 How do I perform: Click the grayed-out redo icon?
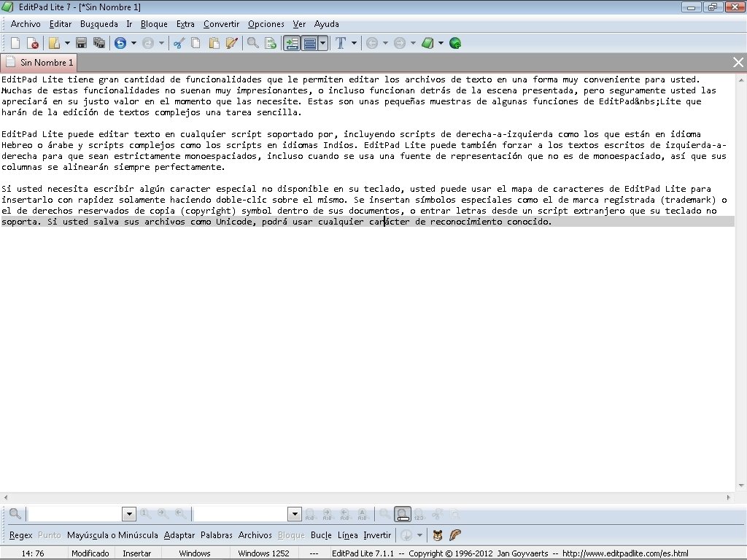coord(148,43)
